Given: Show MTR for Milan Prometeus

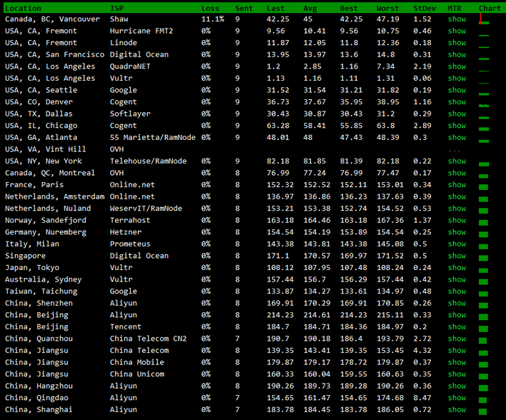Looking at the screenshot, I should pos(457,244).
